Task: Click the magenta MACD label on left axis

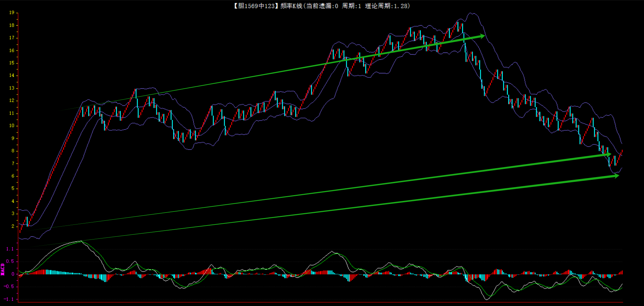Action: pos(3,269)
